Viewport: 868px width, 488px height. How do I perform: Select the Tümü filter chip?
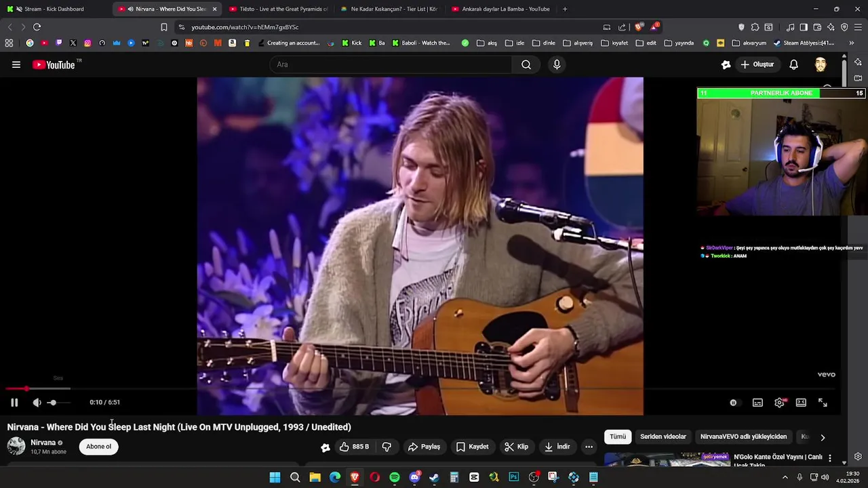618,437
